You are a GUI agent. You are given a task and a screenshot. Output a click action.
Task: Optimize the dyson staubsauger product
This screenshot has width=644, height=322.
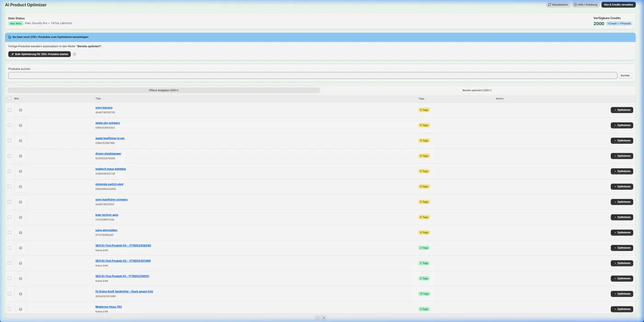(622, 156)
